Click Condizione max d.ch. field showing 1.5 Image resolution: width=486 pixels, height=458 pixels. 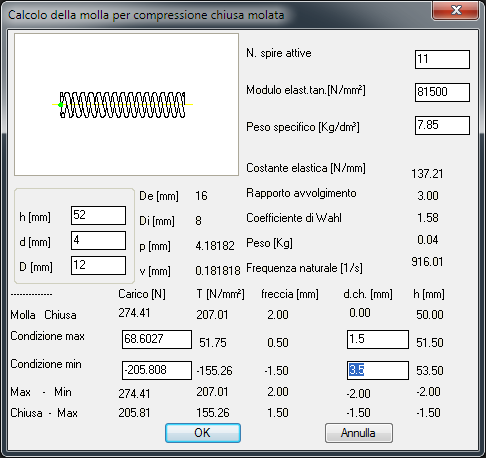378,339
